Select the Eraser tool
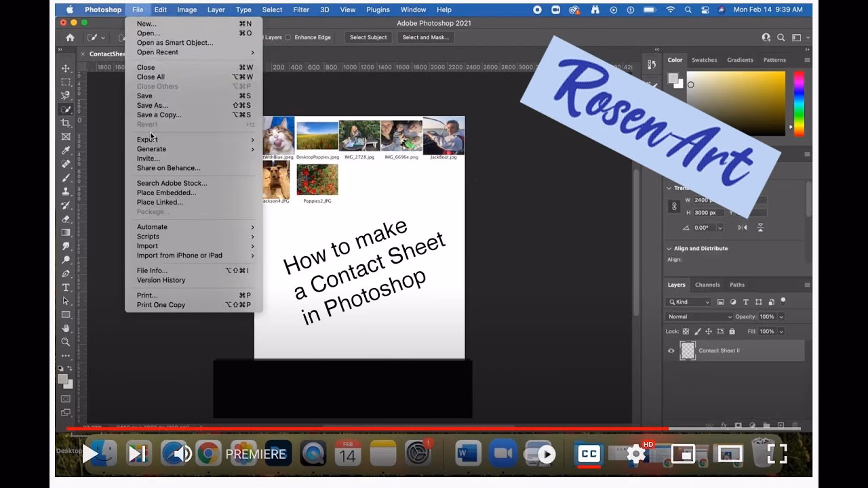868x488 pixels. pos(66,219)
